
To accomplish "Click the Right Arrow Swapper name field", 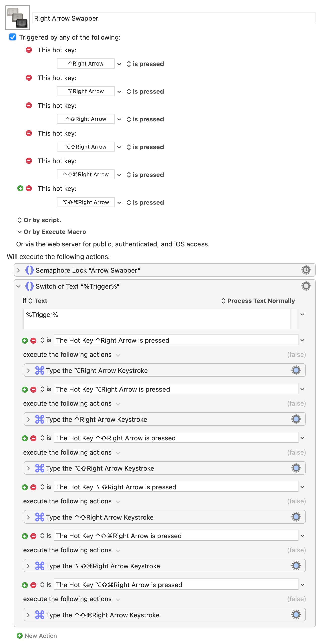I will [x=174, y=18].
